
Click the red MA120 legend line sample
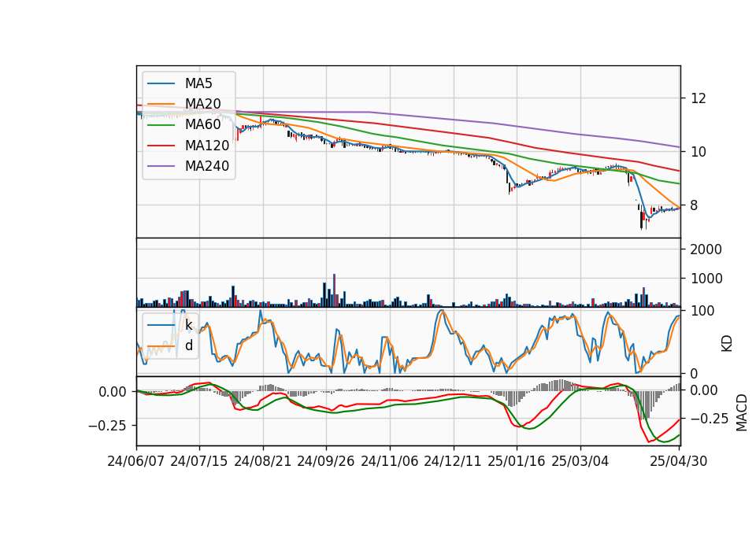tap(161, 146)
